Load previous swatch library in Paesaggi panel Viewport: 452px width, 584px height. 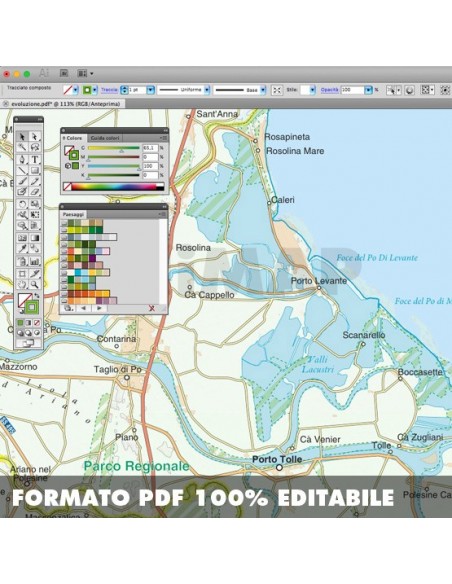pos(83,308)
